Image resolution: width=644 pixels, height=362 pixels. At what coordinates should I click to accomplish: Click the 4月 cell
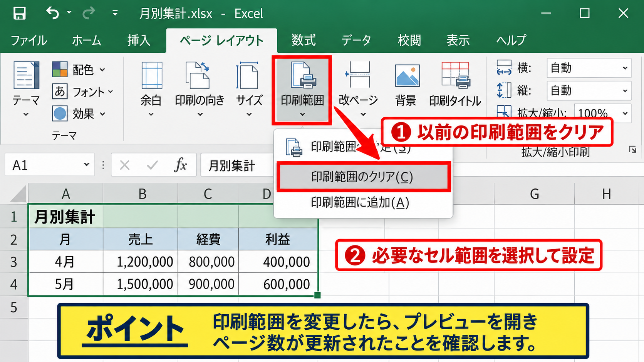click(66, 262)
